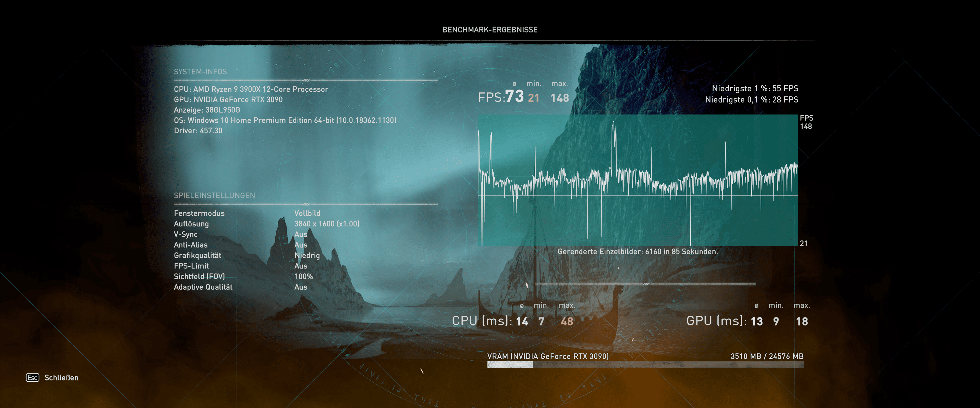The image size is (980, 408).
Task: Click the Esc key icon
Action: 32,378
